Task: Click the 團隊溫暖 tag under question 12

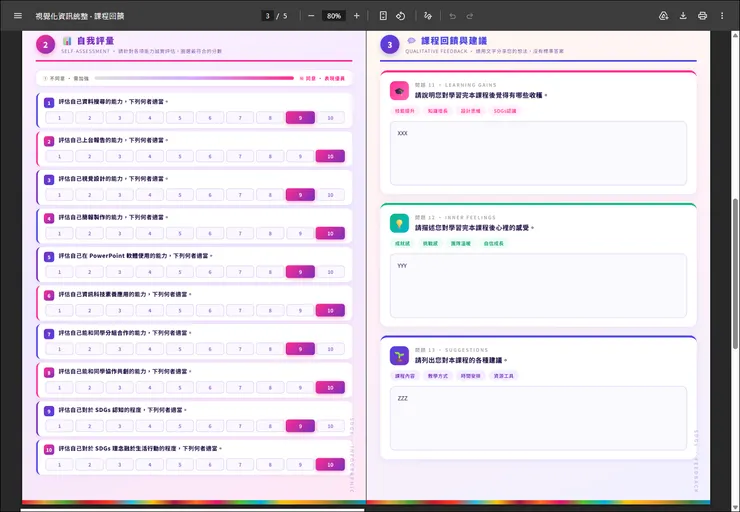Action: coord(461,243)
